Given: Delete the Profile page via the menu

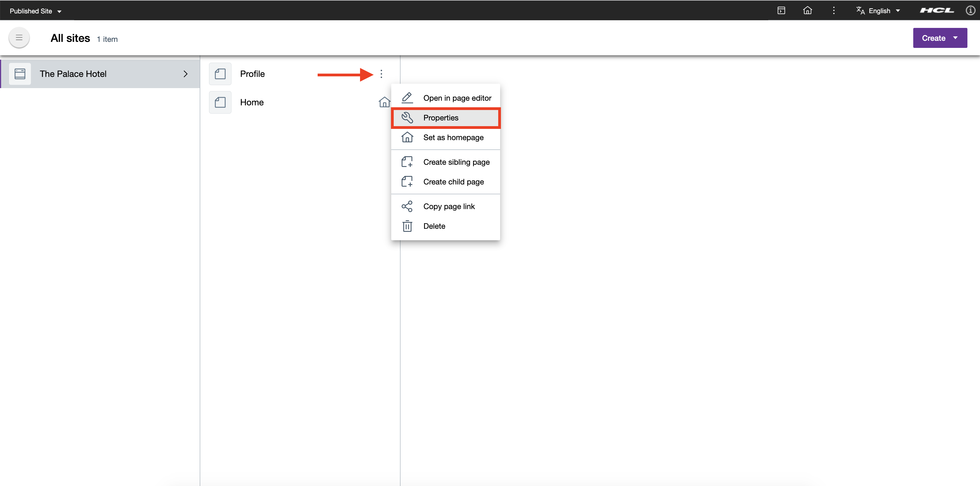Looking at the screenshot, I should pyautogui.click(x=434, y=226).
